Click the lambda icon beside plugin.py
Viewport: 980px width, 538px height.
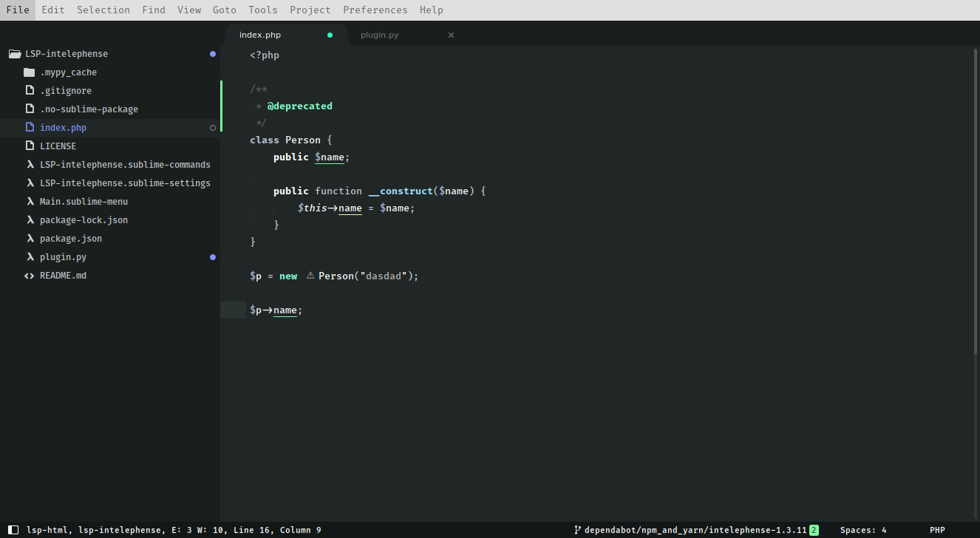[30, 257]
